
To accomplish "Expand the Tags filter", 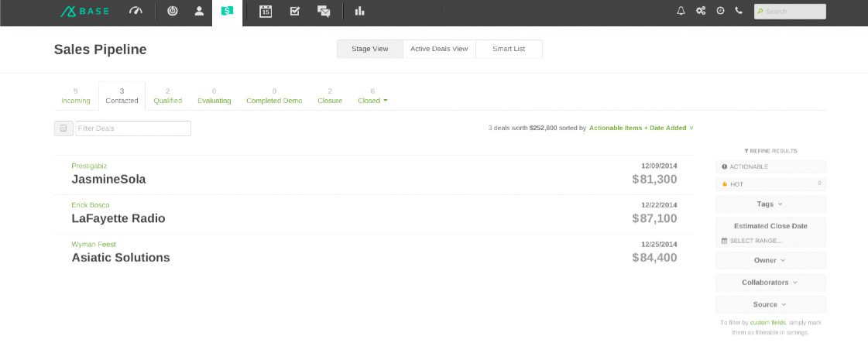I will coord(770,204).
